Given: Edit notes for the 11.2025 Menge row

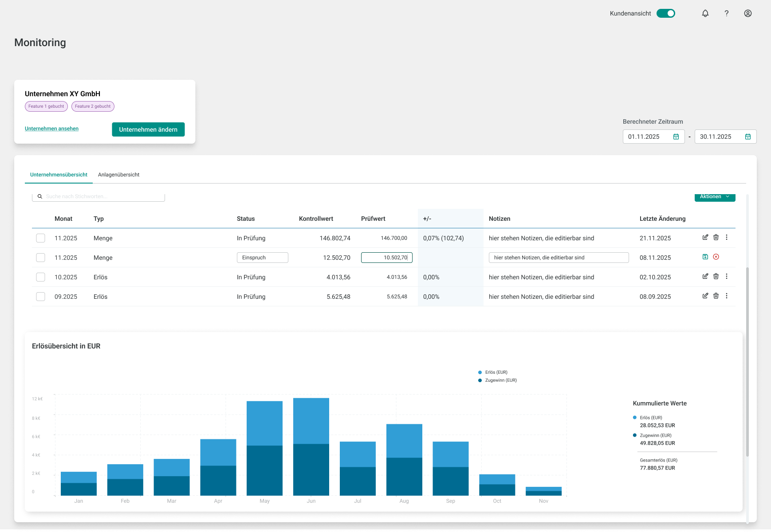Looking at the screenshot, I should pos(705,238).
